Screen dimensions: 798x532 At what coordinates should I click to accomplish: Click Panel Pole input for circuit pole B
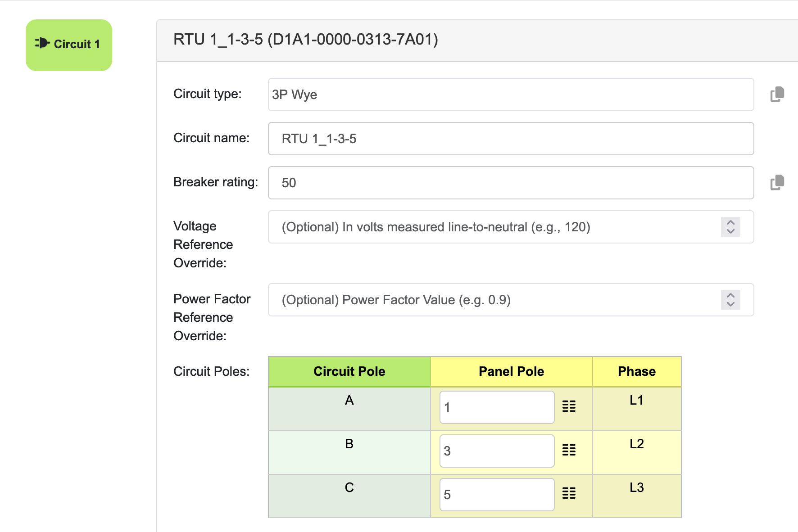[496, 451]
